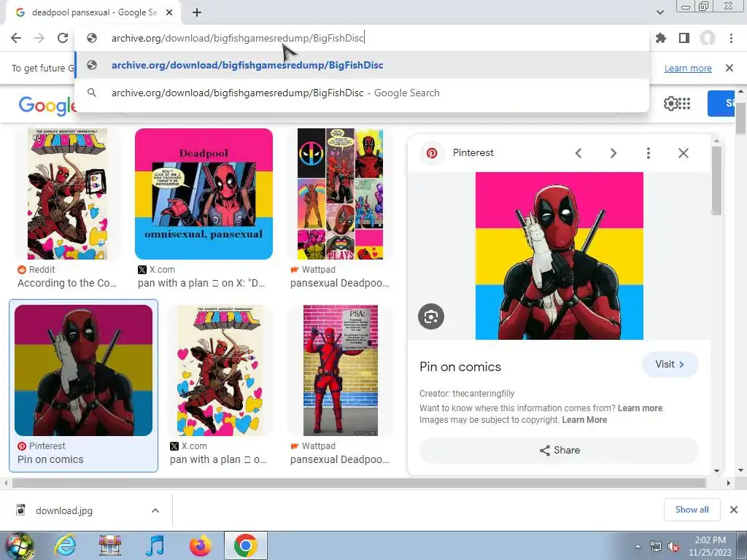The height and width of the screenshot is (560, 747).
Task: Show previous image in preview panel
Action: 578,153
